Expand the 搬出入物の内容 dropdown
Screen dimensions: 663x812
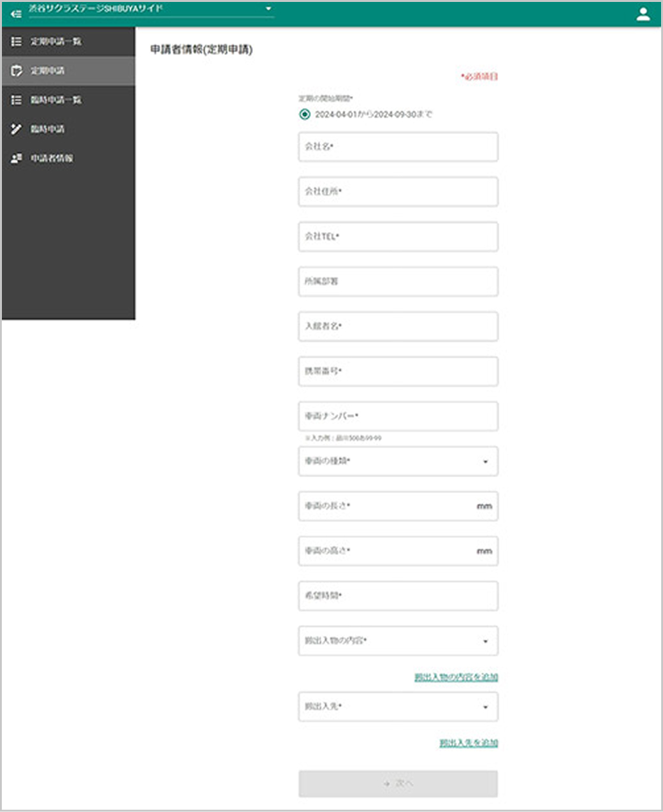485,642
